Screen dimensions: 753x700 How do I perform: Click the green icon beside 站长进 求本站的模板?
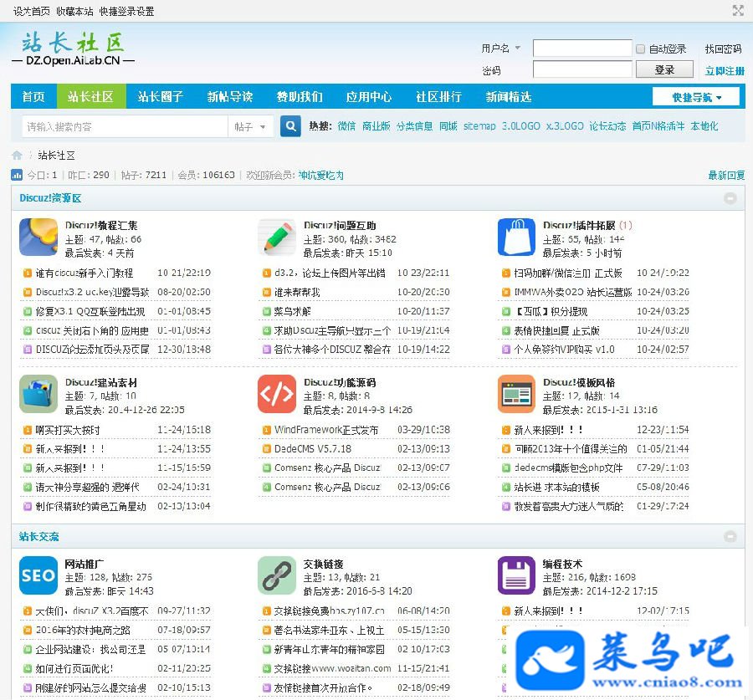505,488
